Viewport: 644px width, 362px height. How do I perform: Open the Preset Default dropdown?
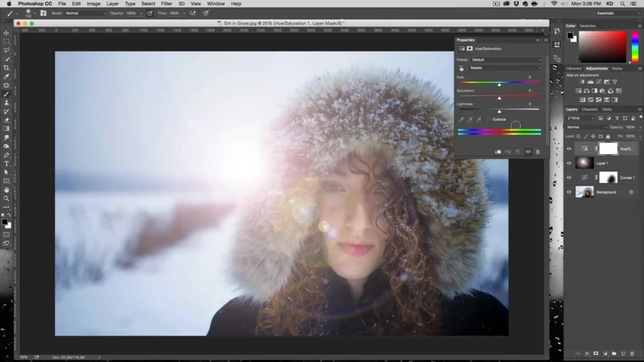click(x=506, y=60)
